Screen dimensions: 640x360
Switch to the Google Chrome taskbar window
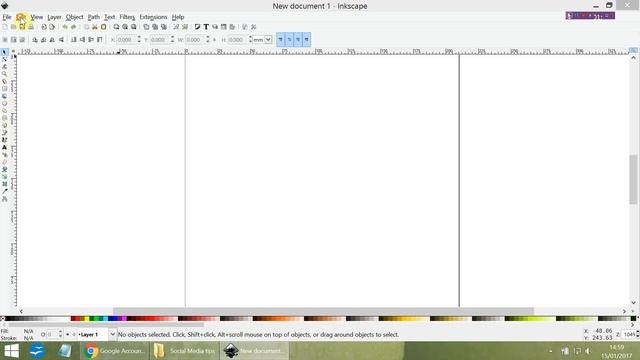[x=115, y=351]
